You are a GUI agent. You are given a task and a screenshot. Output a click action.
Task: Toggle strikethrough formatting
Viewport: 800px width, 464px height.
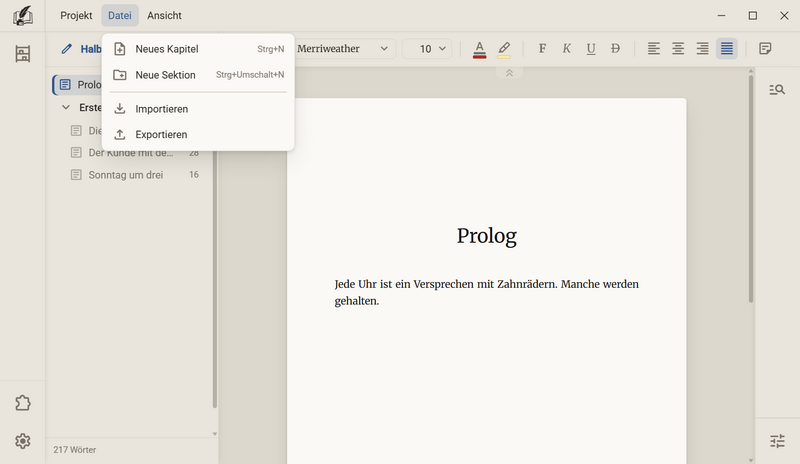tap(615, 49)
